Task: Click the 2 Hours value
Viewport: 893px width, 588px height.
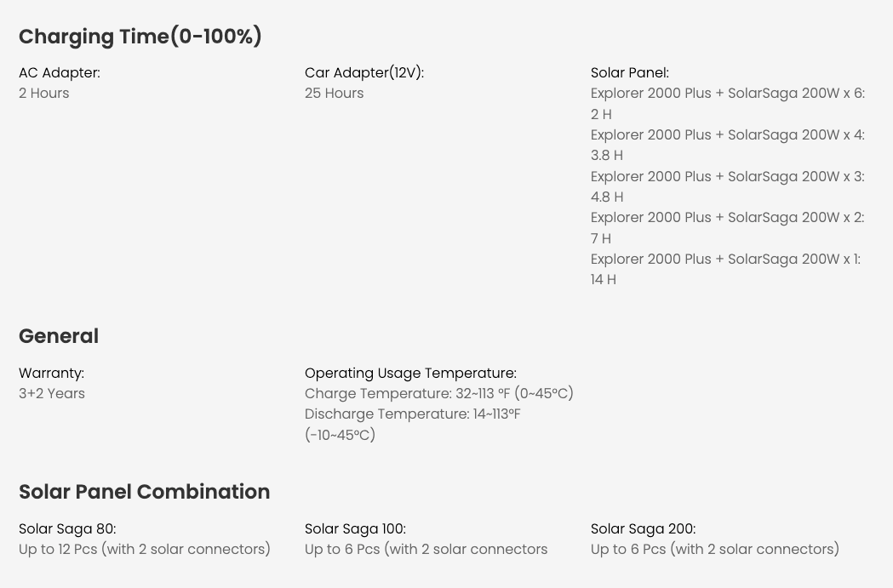Action: point(44,94)
